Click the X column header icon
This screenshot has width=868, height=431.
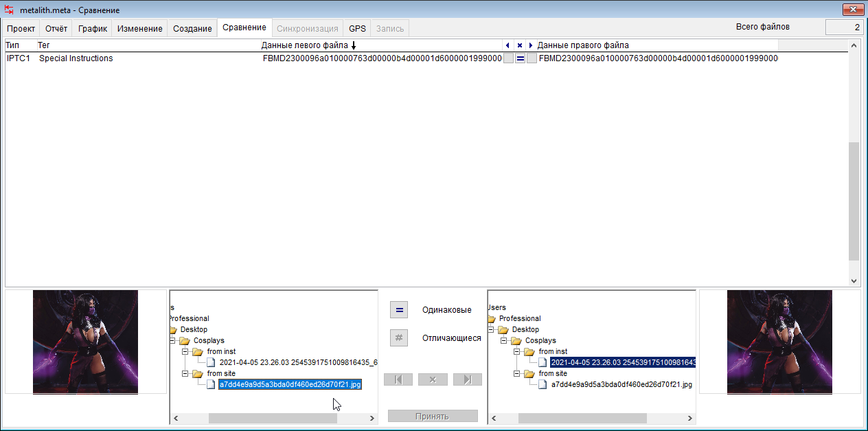tap(519, 45)
